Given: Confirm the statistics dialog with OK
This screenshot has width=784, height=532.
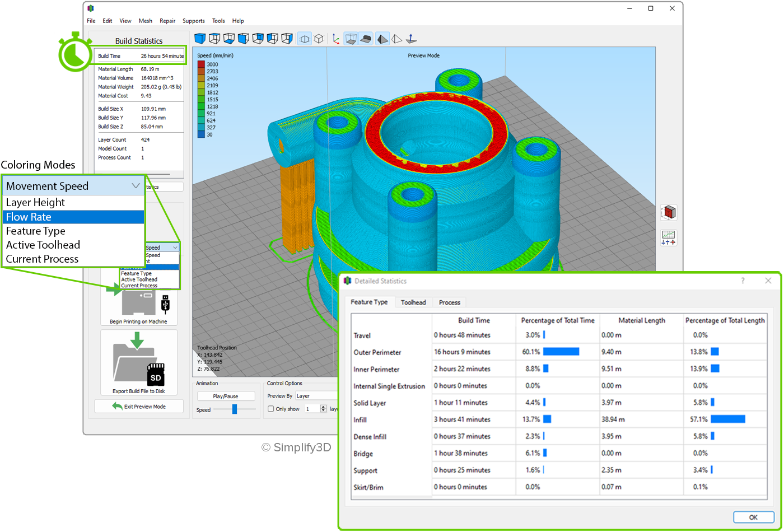Looking at the screenshot, I should [x=753, y=517].
